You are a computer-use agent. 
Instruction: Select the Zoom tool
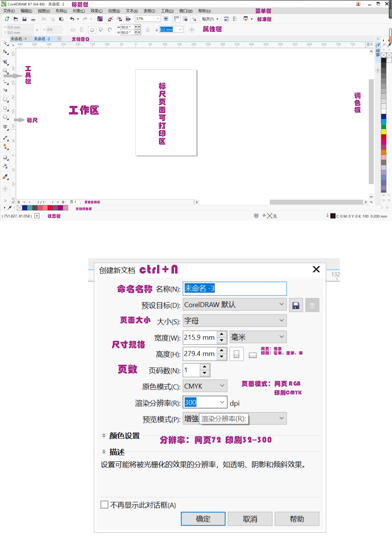5,70
